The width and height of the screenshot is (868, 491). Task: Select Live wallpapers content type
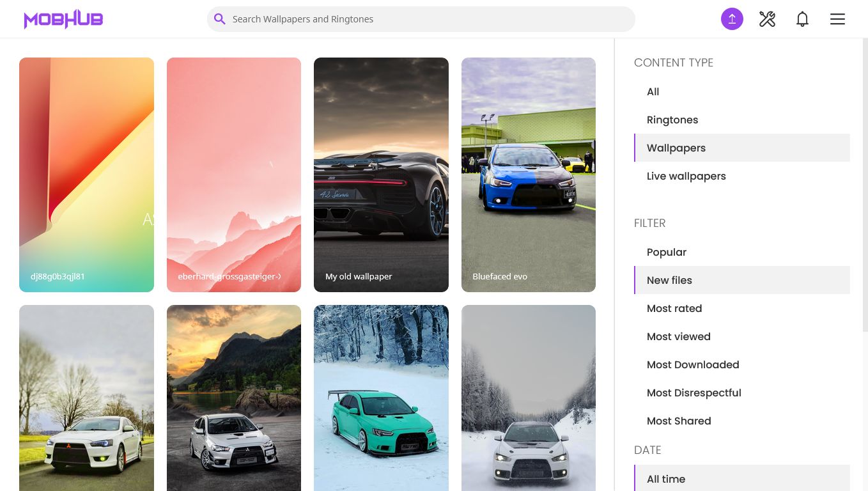[x=742, y=176]
